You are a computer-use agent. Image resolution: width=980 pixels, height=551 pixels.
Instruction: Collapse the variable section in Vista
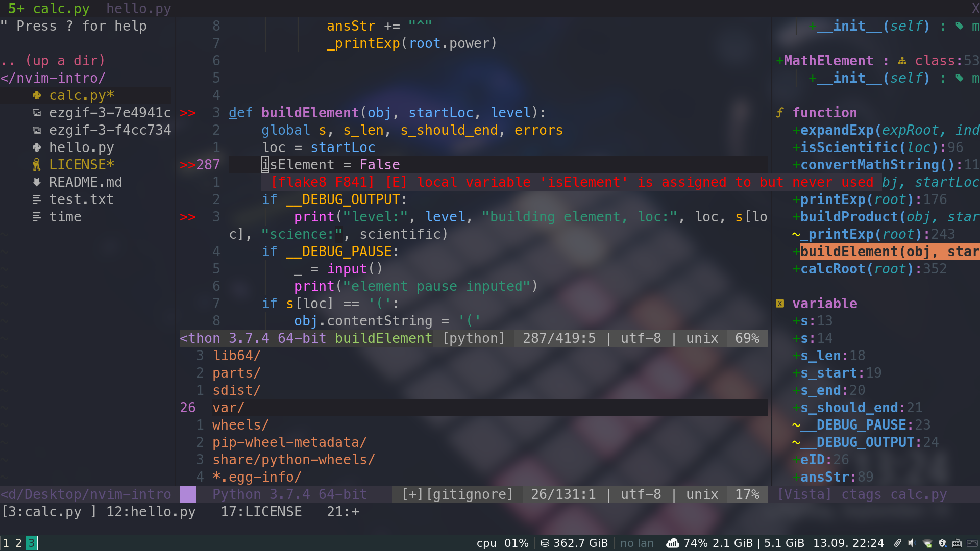(825, 304)
